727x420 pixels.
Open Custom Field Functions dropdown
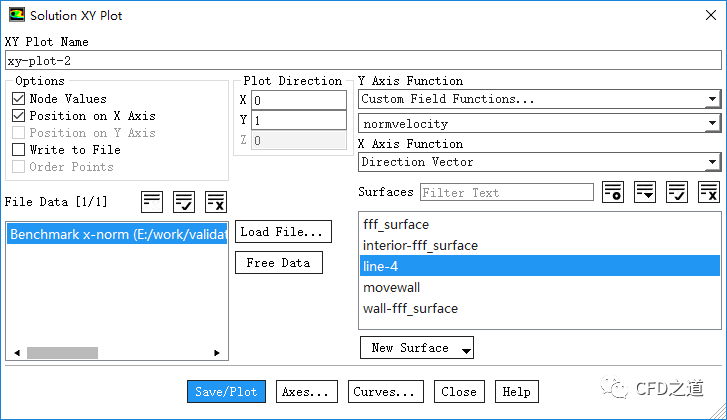[x=539, y=99]
